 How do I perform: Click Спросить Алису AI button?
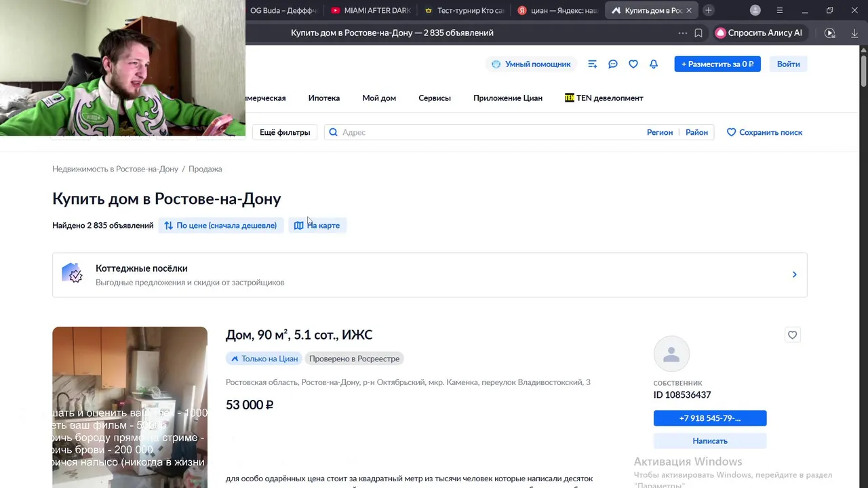pyautogui.click(x=759, y=33)
